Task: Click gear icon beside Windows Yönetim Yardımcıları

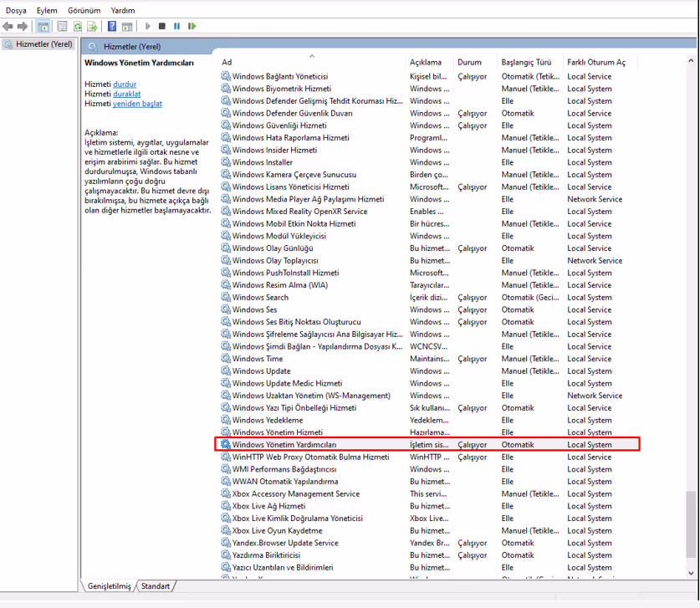Action: tap(226, 445)
